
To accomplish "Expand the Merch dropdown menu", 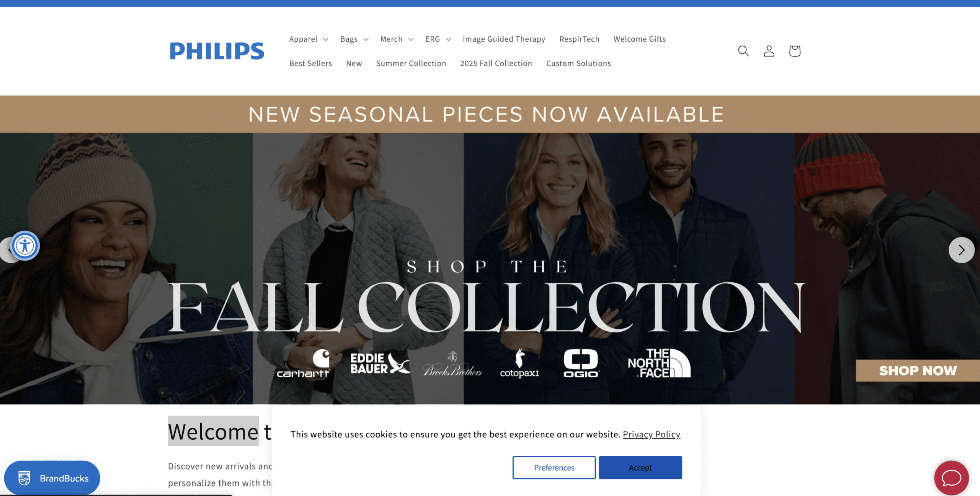I will click(x=397, y=39).
